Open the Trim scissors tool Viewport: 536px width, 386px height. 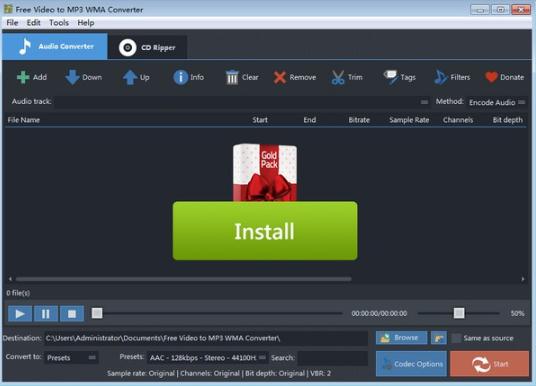pos(347,77)
